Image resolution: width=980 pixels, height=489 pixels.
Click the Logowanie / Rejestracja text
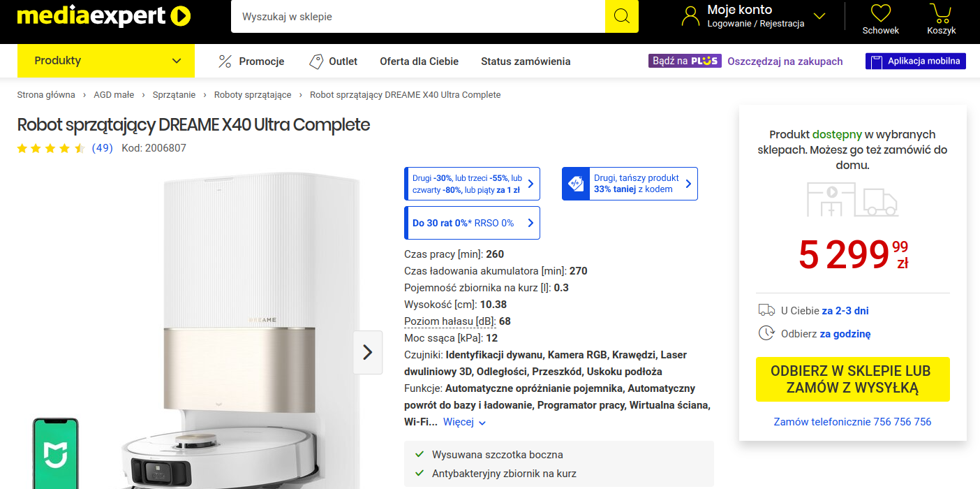point(756,24)
